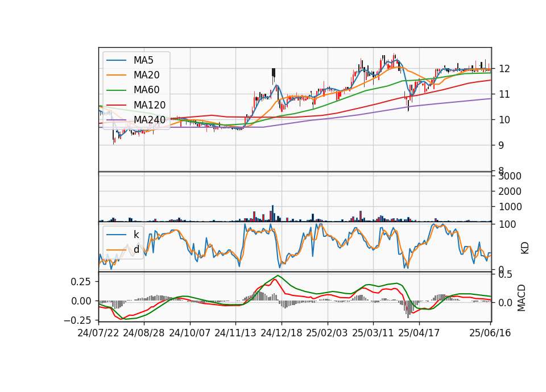The height and width of the screenshot is (392, 546).
Task: Click the MA240 legend label
Action: (150, 120)
